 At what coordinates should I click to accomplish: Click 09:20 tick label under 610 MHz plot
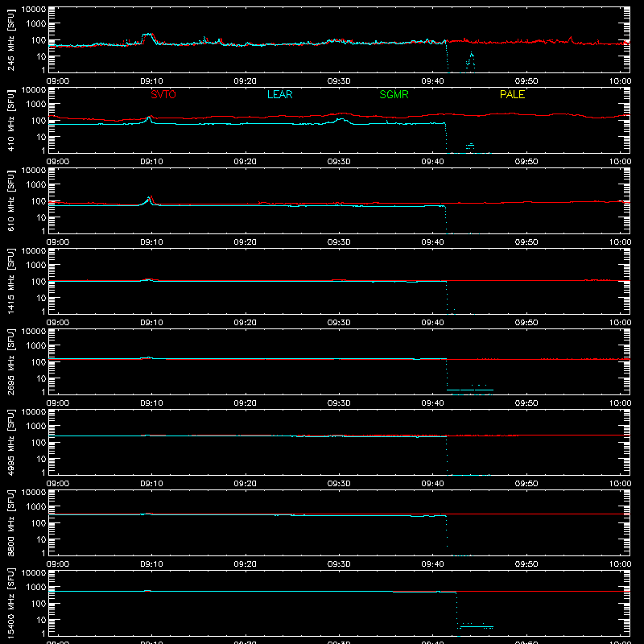246,242
